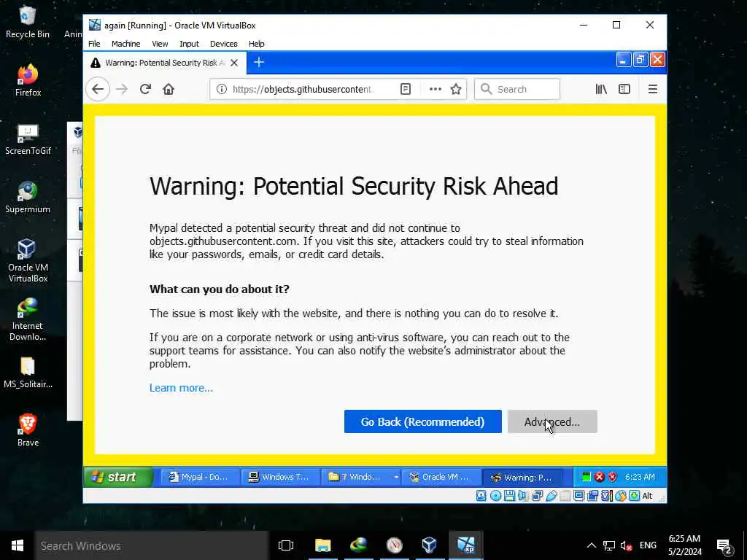Reload the current page

tap(145, 89)
